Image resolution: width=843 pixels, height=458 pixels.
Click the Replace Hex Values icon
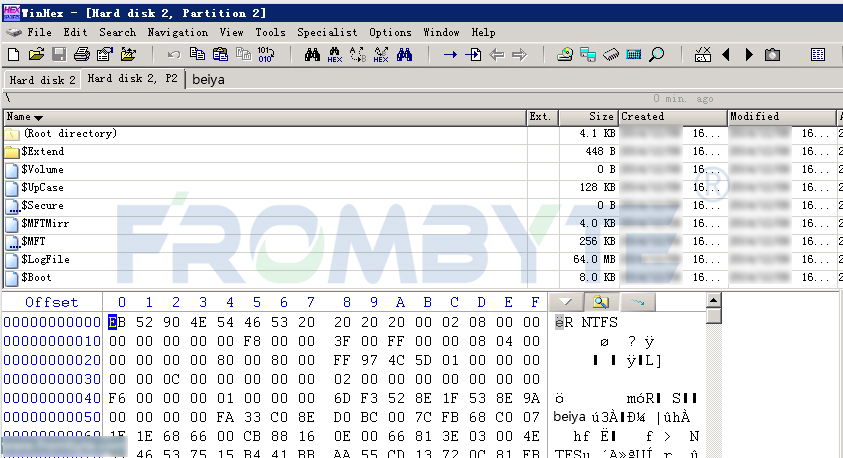click(x=381, y=54)
